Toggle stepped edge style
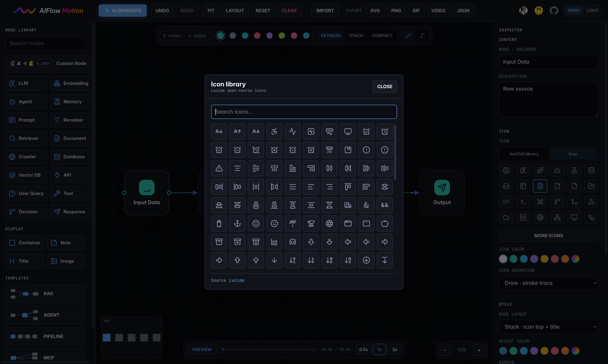The height and width of the screenshot is (364, 608). tap(422, 36)
